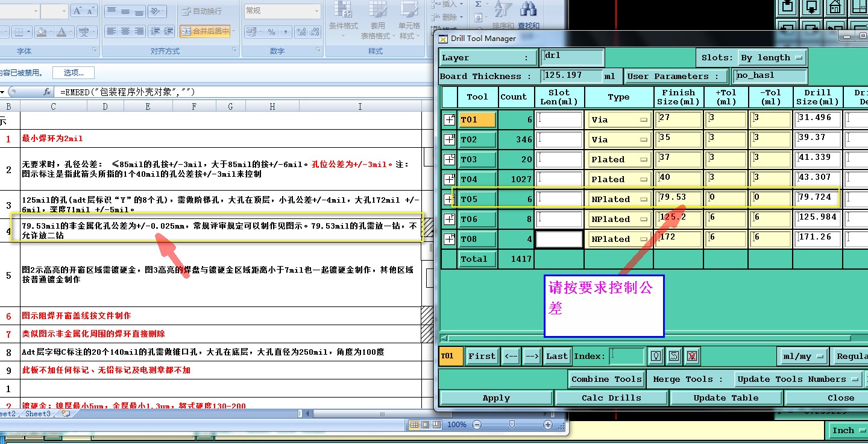Viewport: 868px width, 444px height.
Task: Click the previous '<--' arrow button
Action: click(x=511, y=356)
